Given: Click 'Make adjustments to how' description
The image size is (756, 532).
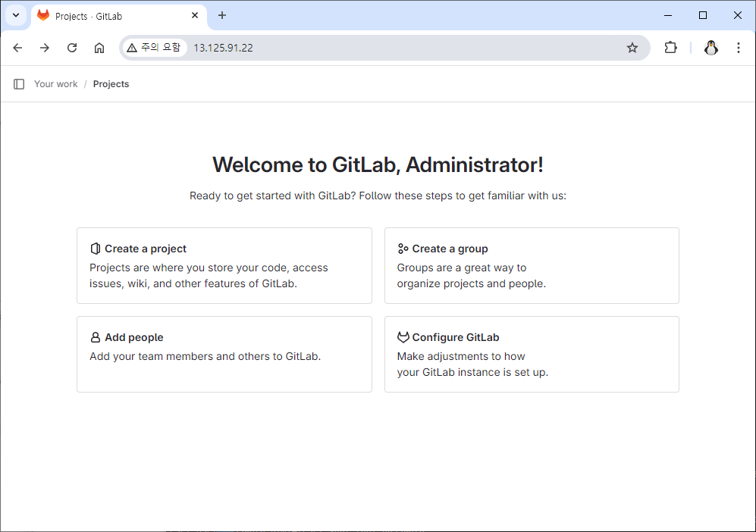Looking at the screenshot, I should (x=472, y=365).
